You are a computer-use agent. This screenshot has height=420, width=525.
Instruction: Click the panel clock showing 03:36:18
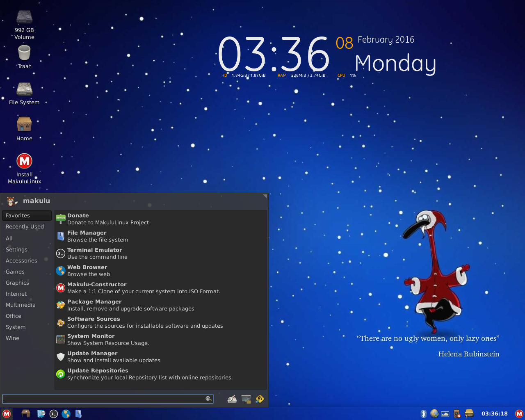pos(494,414)
